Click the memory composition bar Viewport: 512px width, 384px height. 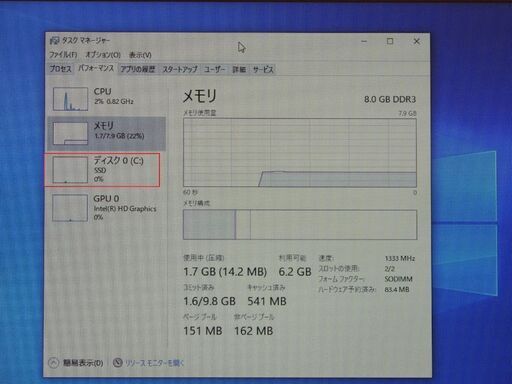pyautogui.click(x=300, y=225)
